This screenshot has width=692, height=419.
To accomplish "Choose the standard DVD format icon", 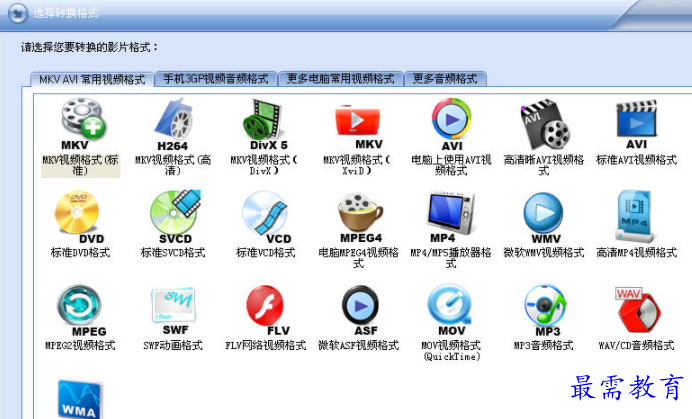I will (79, 218).
